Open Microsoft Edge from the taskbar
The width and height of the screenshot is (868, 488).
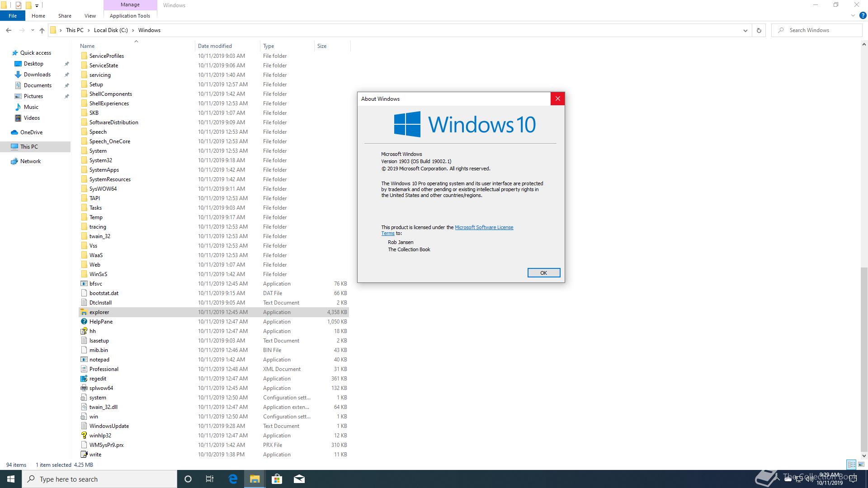(x=233, y=479)
